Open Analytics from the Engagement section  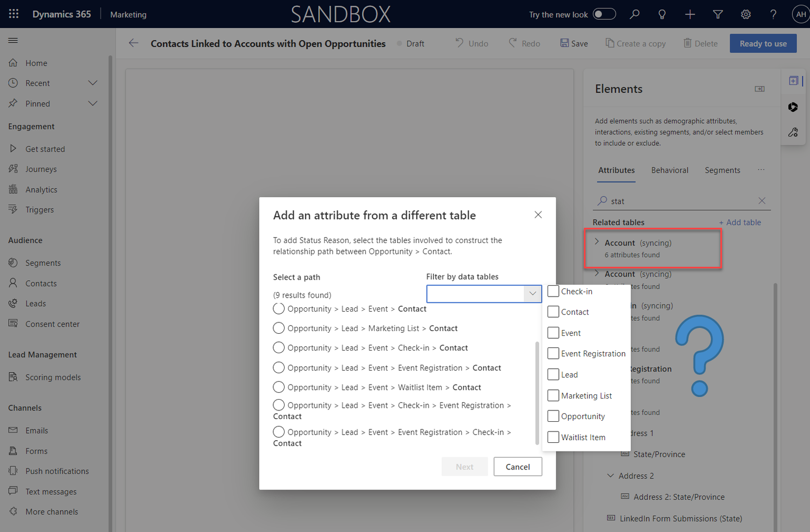pos(40,189)
